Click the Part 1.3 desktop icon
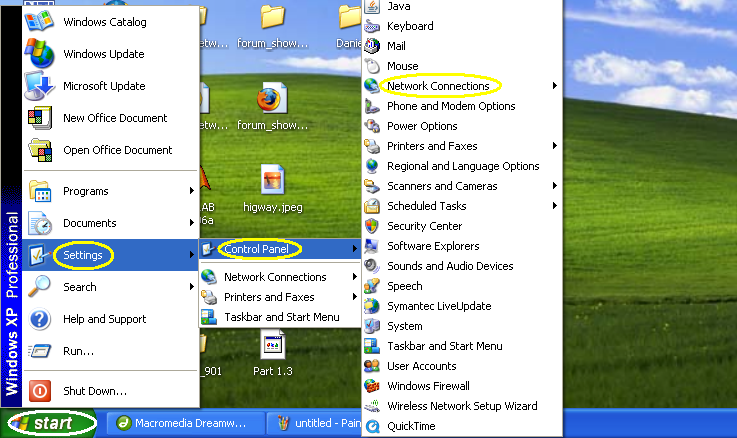Screen dimensions: 737x438 coord(273,344)
